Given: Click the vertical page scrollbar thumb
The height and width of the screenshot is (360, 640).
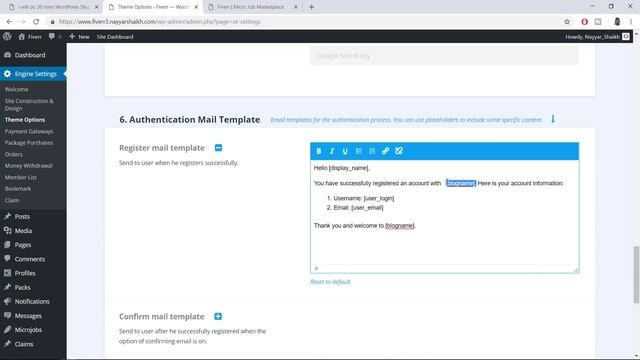Looking at the screenshot, I should [636, 274].
